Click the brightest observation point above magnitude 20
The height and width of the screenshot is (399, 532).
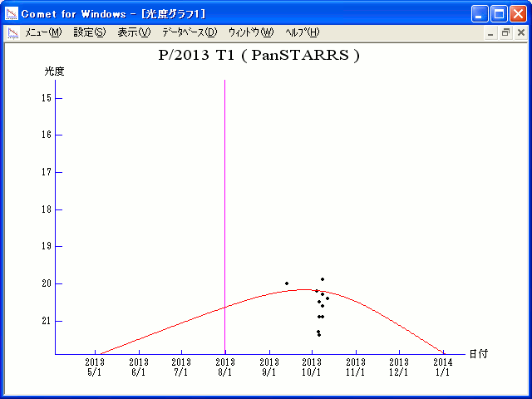pyautogui.click(x=323, y=279)
